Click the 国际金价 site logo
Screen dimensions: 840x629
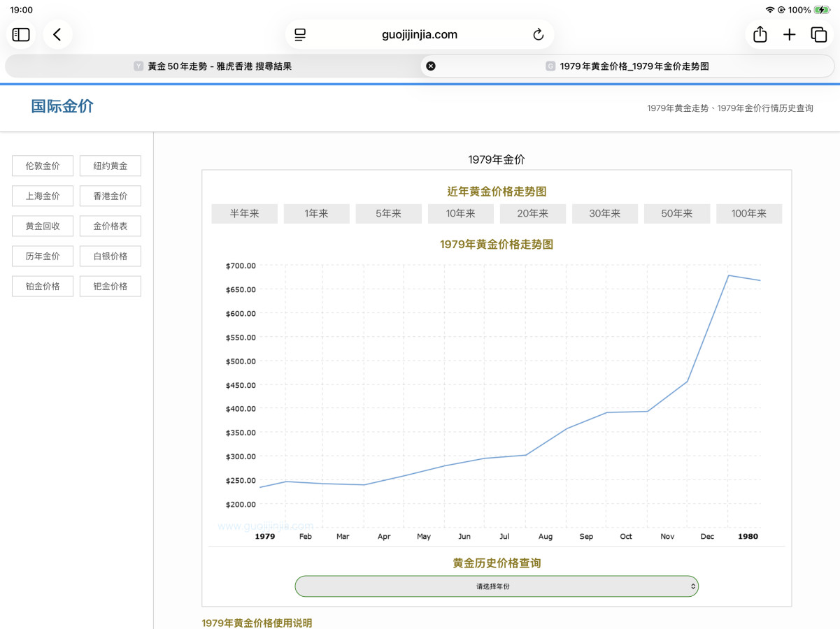pyautogui.click(x=62, y=106)
